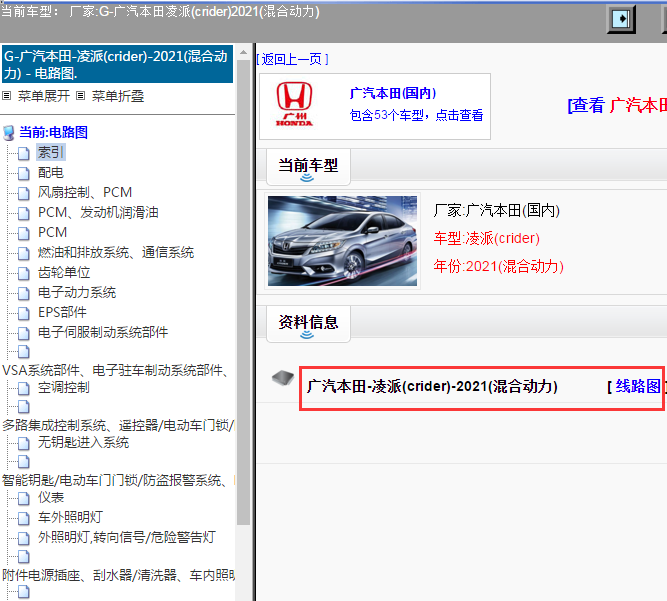The height and width of the screenshot is (601, 667).
Task: Open 燃油和排放系统、通信系统 item
Action: (x=116, y=252)
